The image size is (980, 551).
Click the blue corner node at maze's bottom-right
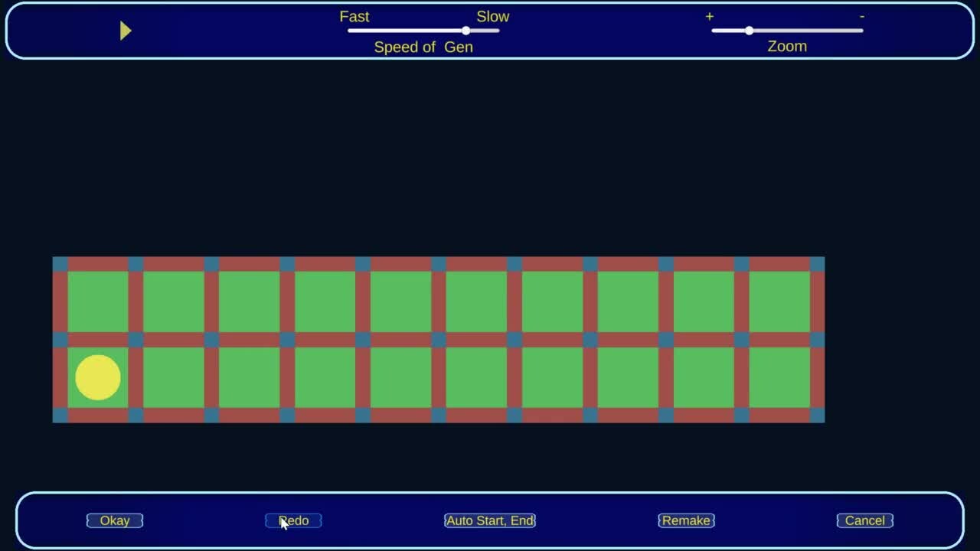coord(817,415)
